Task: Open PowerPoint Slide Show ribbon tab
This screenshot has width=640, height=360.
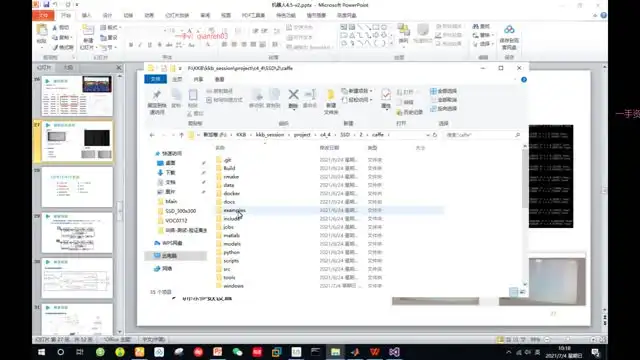Action: coord(177,15)
